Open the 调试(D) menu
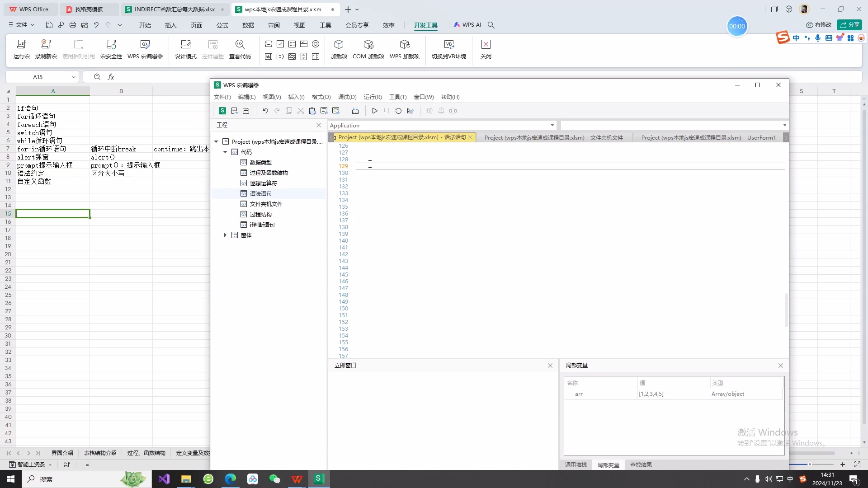Image resolution: width=868 pixels, height=488 pixels. tap(347, 97)
